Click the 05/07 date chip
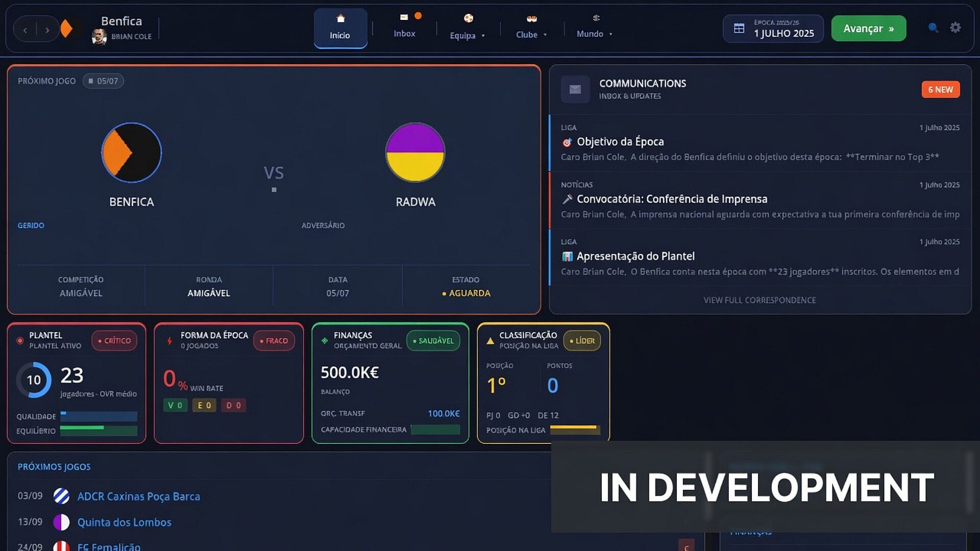The image size is (980, 551). coord(103,81)
